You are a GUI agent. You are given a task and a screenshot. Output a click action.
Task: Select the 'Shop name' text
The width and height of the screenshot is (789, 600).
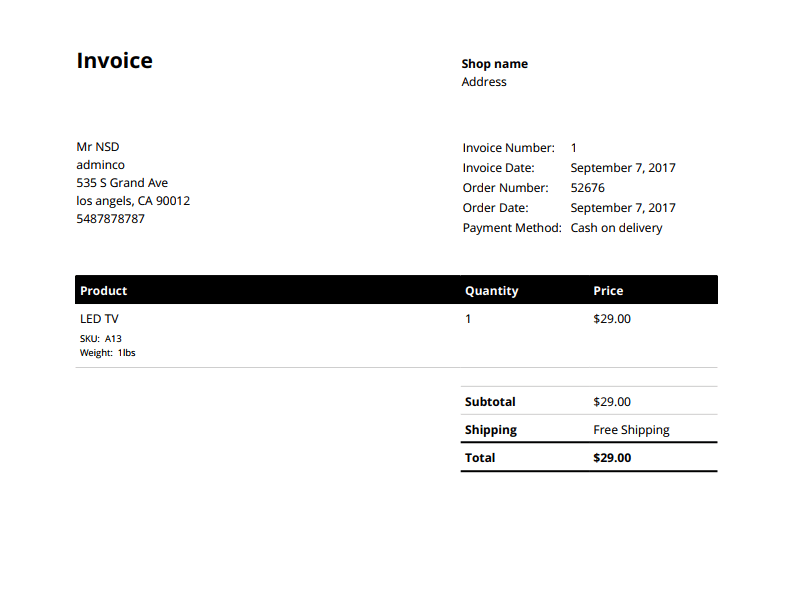(495, 64)
